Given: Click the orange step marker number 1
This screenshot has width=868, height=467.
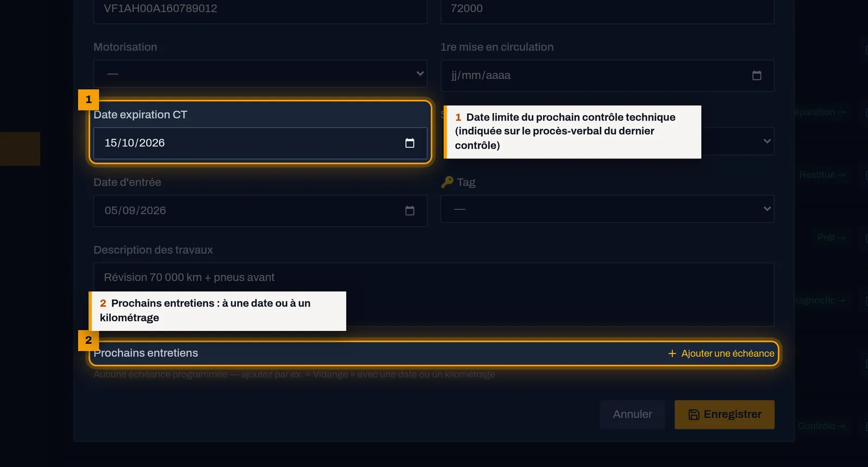Looking at the screenshot, I should click(88, 100).
